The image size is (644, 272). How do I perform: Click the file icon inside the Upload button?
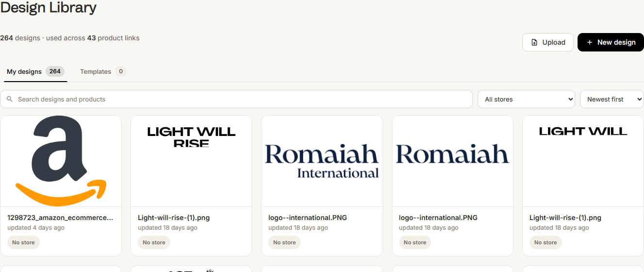coord(534,42)
